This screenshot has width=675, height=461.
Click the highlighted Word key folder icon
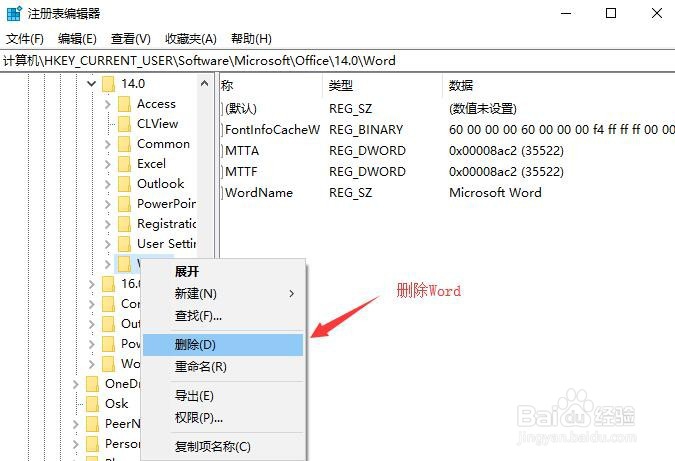pyautogui.click(x=124, y=264)
